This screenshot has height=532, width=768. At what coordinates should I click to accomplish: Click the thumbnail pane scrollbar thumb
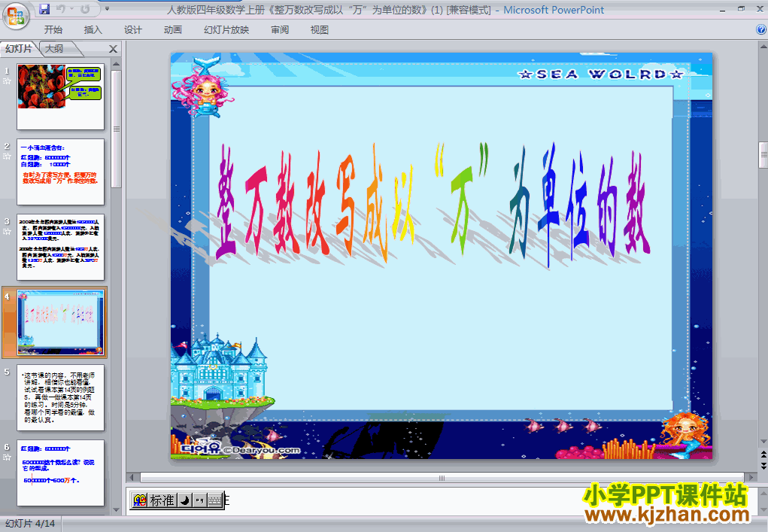[x=116, y=129]
